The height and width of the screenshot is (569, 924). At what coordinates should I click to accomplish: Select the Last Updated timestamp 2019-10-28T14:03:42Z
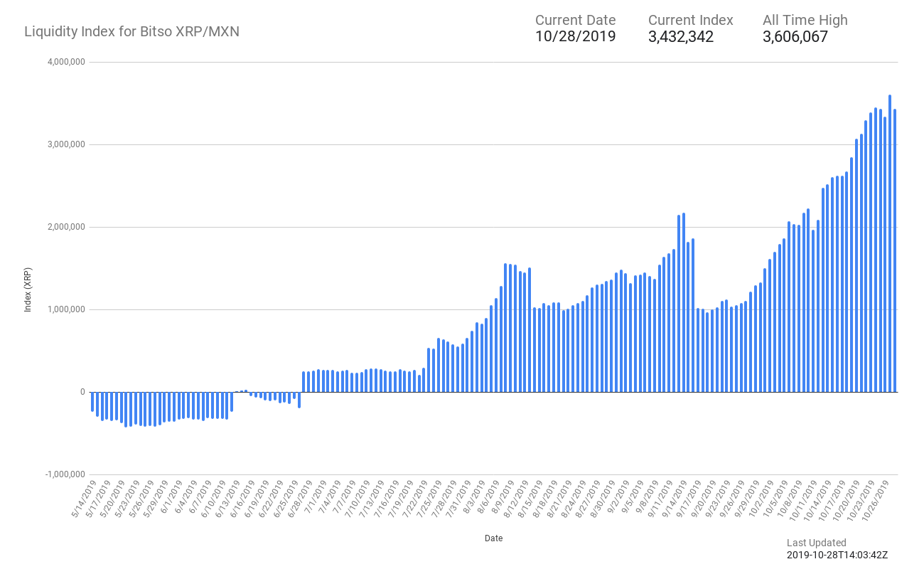(837, 555)
